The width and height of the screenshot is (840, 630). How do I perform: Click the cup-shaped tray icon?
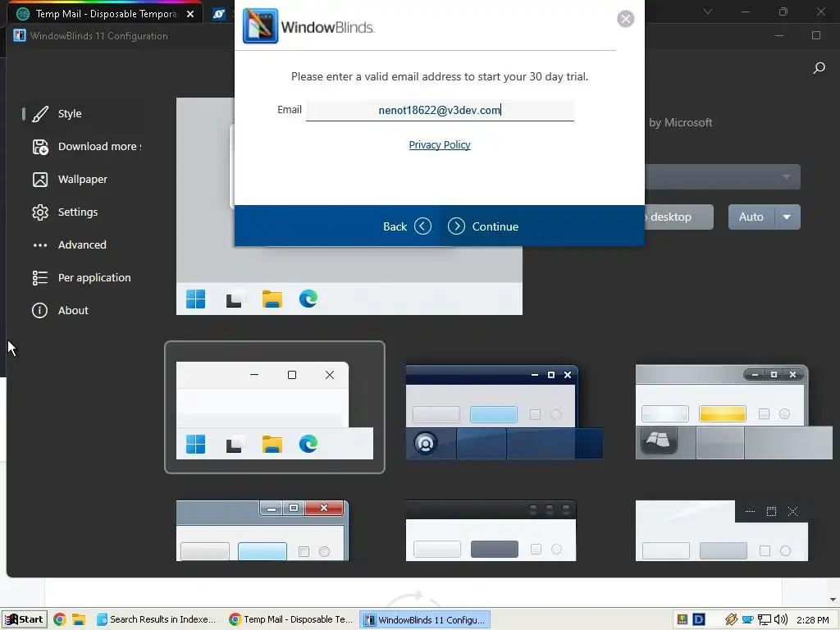click(x=747, y=620)
